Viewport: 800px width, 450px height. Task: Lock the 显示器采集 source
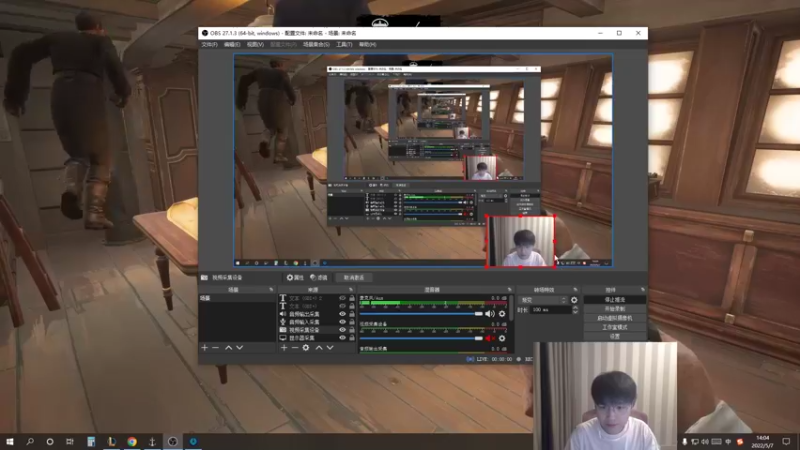[352, 338]
